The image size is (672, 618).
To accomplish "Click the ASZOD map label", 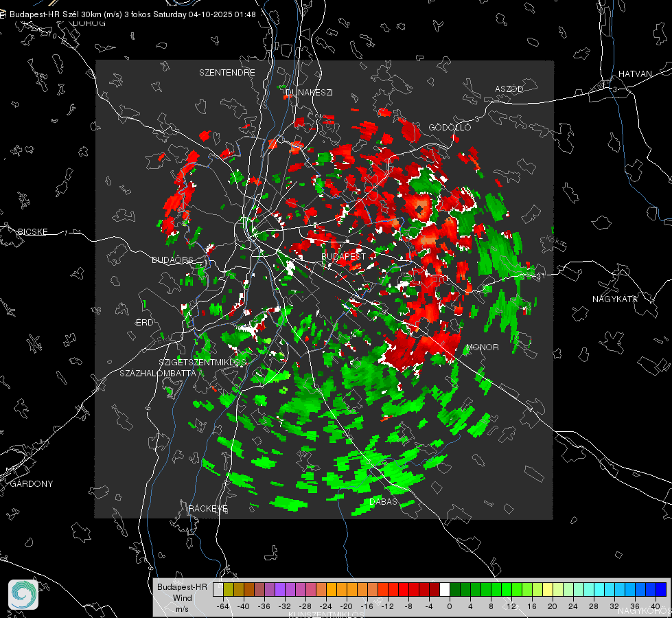I will click(x=509, y=89).
